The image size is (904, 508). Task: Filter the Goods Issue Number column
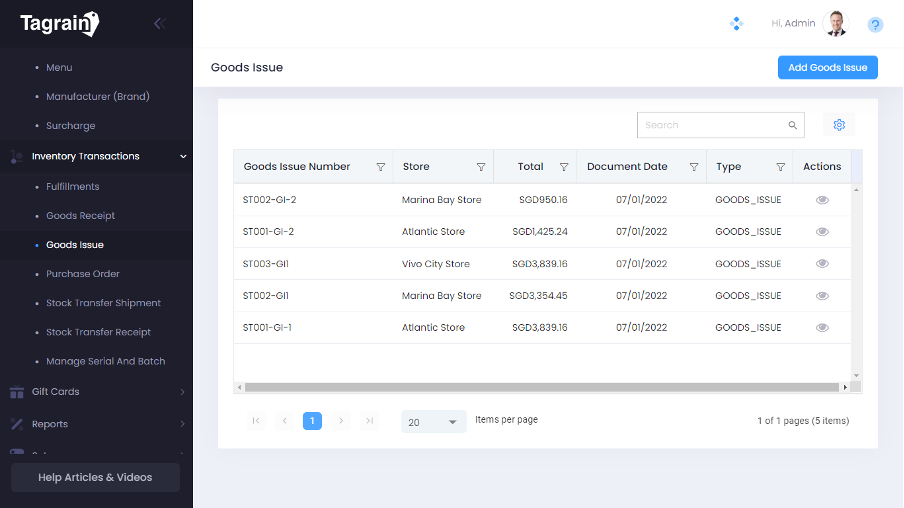[x=380, y=167]
